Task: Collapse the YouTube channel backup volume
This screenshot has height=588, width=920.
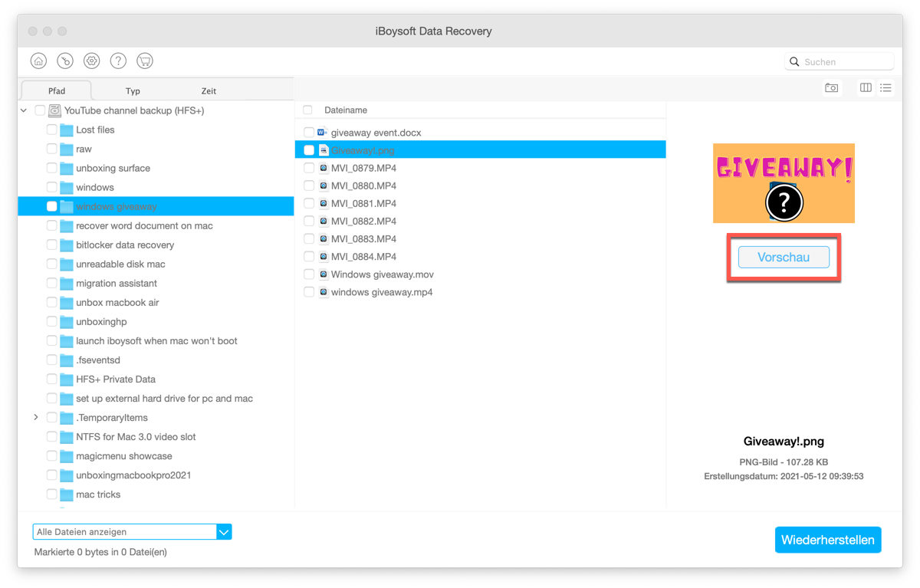Action: point(24,110)
